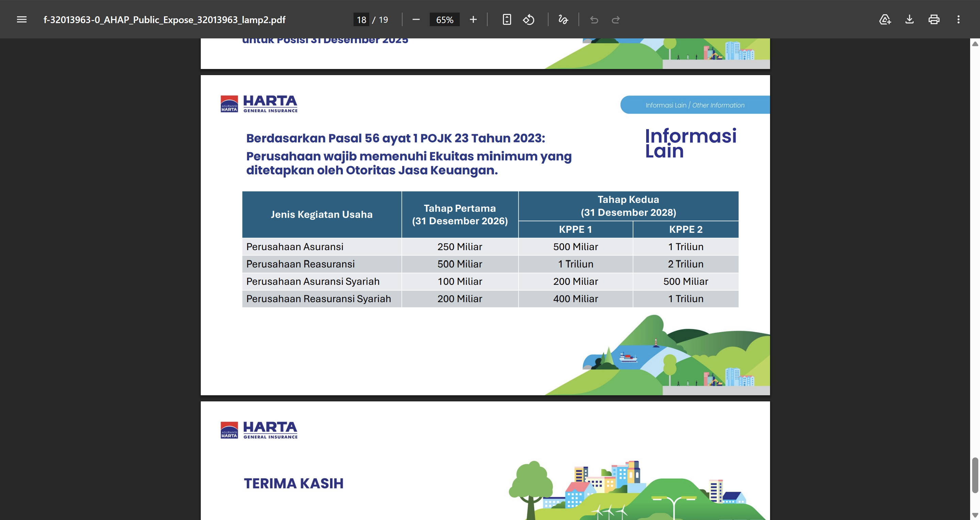Screen dimensions: 980x520
Task: Click the zoom in plus button
Action: [473, 19]
